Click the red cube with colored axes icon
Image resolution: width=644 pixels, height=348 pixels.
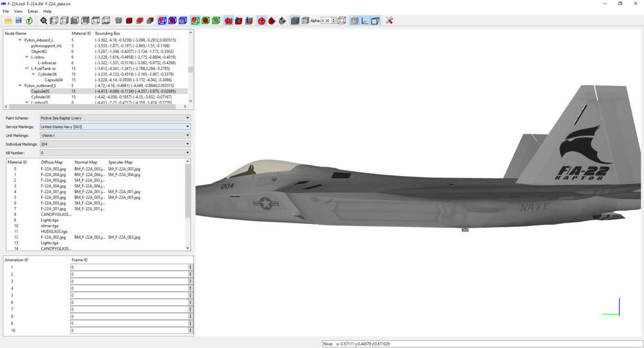(x=239, y=21)
